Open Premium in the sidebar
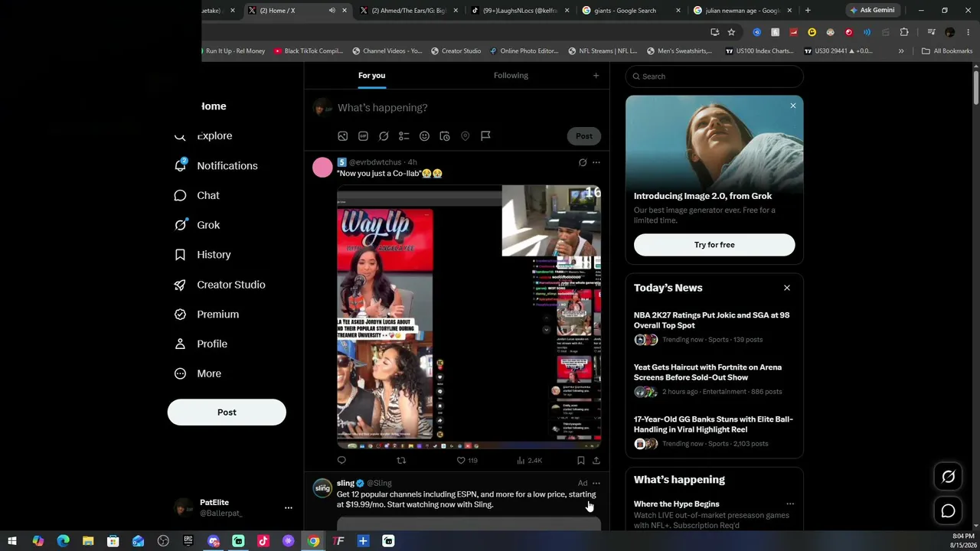 point(207,315)
